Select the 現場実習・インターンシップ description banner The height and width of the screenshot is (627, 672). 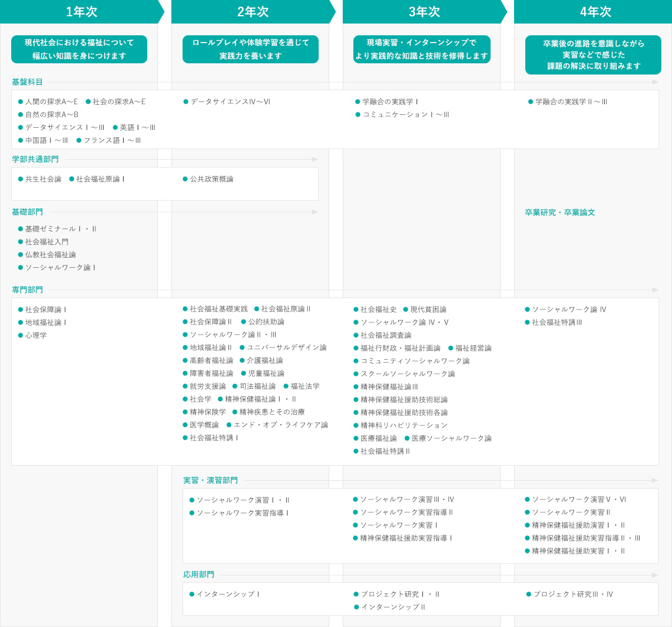click(x=422, y=49)
